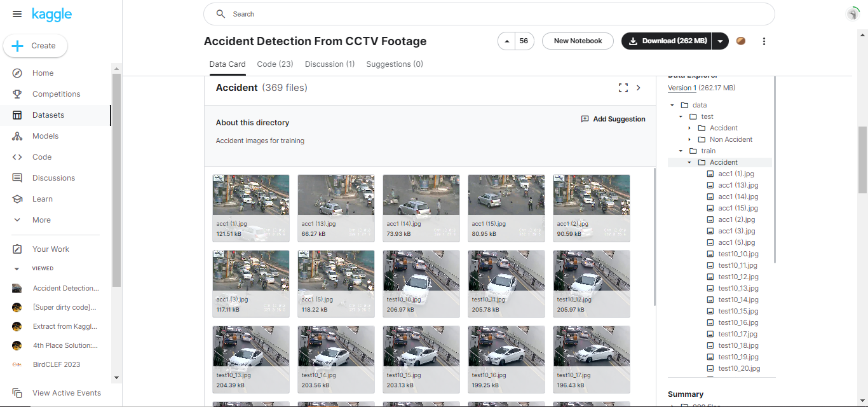Click View Active Events
Viewport: 868px width, 407px height.
pos(67,393)
